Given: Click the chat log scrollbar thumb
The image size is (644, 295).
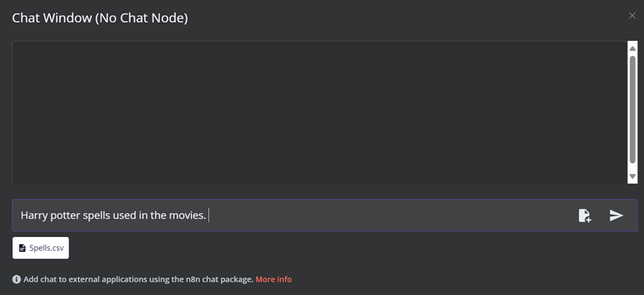Looking at the screenshot, I should [x=633, y=110].
